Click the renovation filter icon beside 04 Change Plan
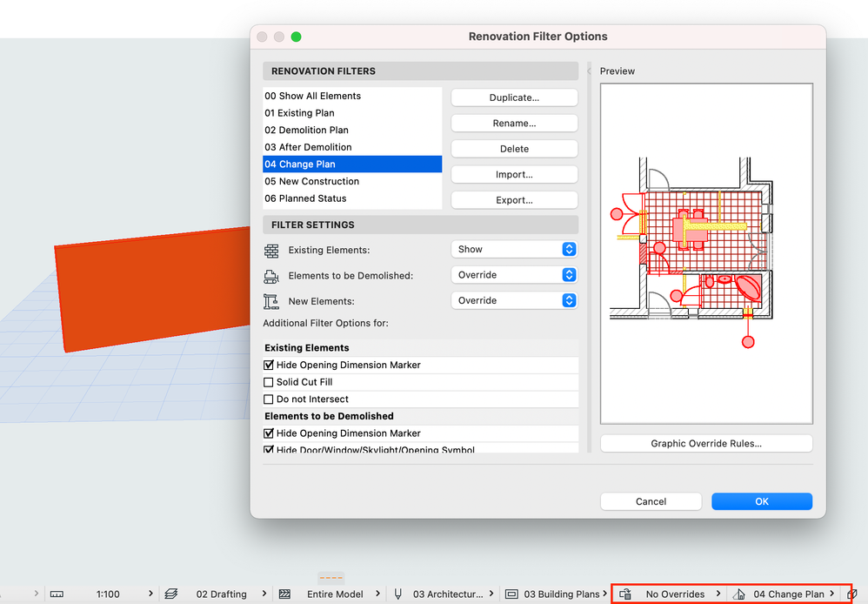The height and width of the screenshot is (604, 868). pyautogui.click(x=738, y=594)
